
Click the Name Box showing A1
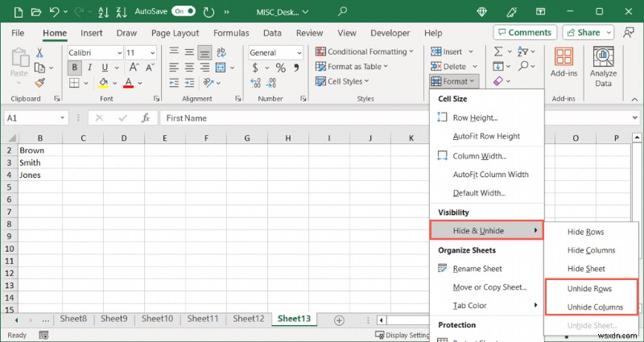(36, 118)
